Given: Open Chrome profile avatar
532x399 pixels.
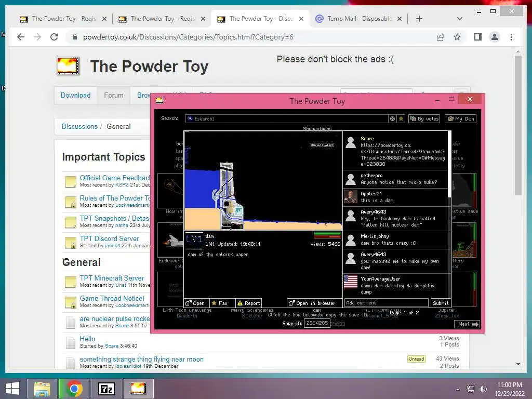Looking at the screenshot, I should (x=495, y=37).
